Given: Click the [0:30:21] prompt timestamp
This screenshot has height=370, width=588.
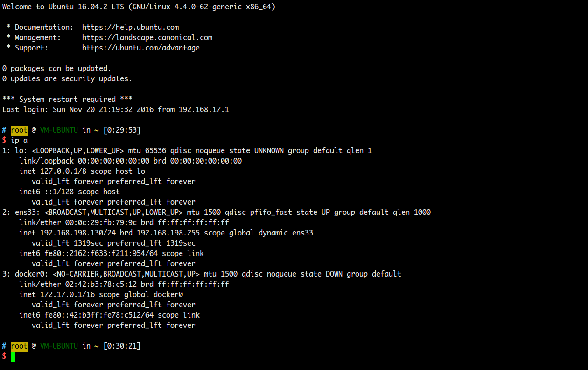Looking at the screenshot, I should [x=122, y=346].
